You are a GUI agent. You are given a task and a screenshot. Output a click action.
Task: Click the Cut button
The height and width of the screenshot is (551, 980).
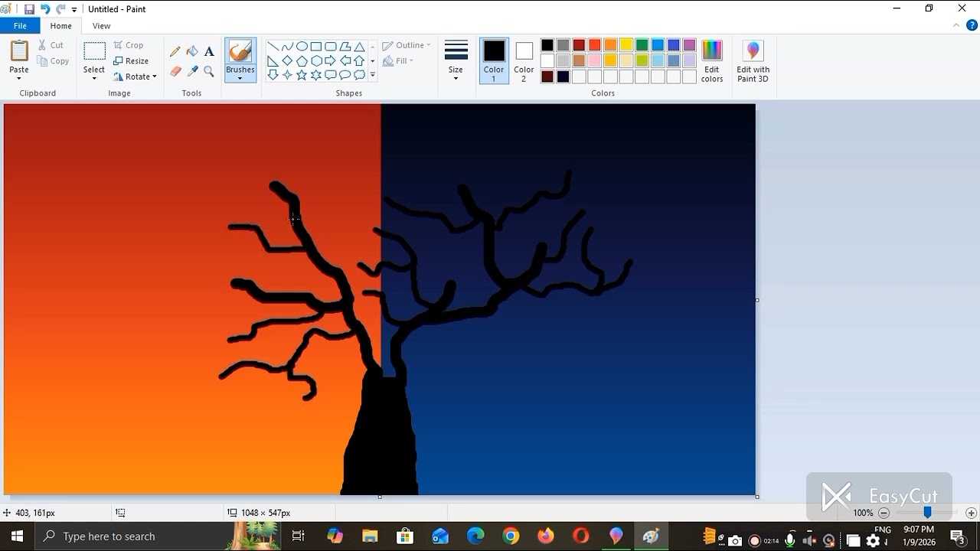click(x=51, y=45)
